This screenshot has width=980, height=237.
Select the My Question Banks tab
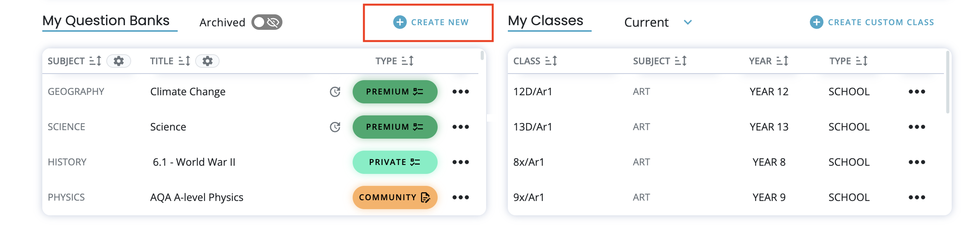(x=106, y=21)
